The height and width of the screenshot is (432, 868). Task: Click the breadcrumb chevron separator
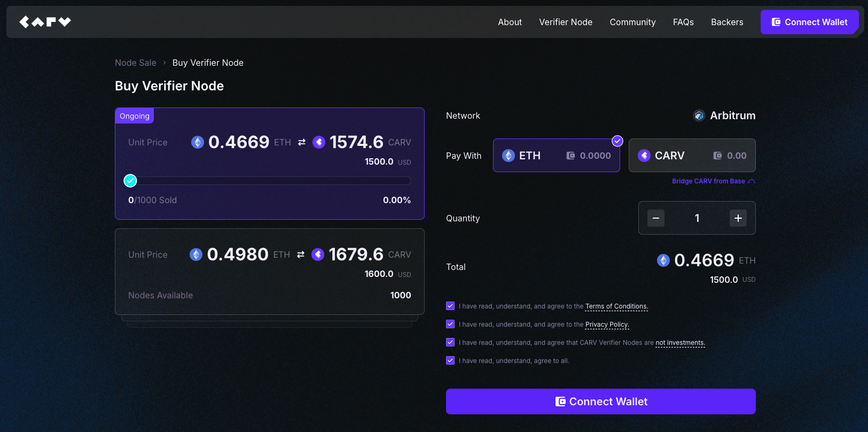pyautogui.click(x=165, y=63)
